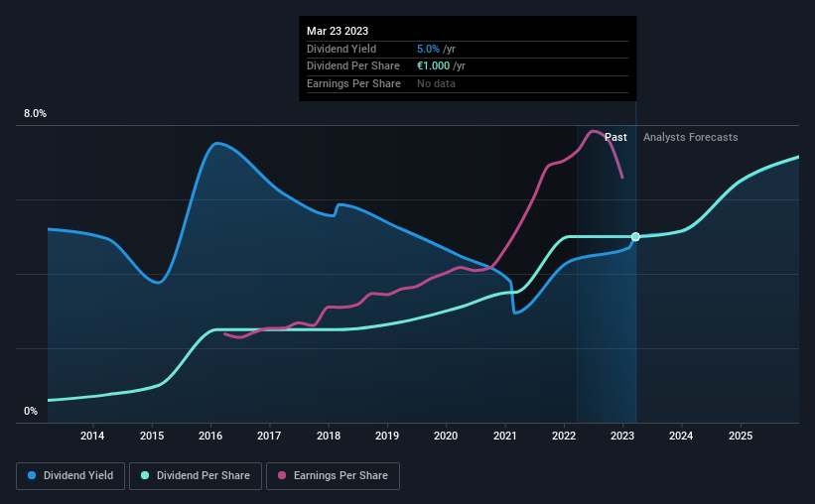Click the 2016 x-axis label
The height and width of the screenshot is (504, 815).
click(210, 436)
